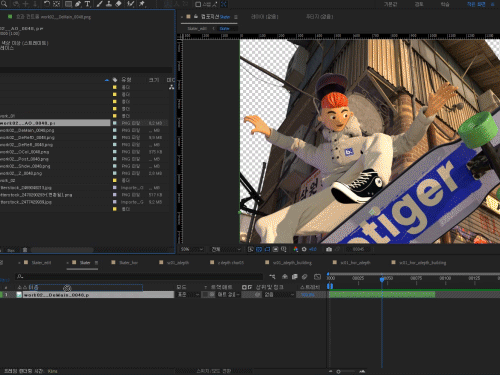Open the layer blending mode dropdown
Image resolution: width=500 pixels, height=375 pixels.
click(188, 295)
